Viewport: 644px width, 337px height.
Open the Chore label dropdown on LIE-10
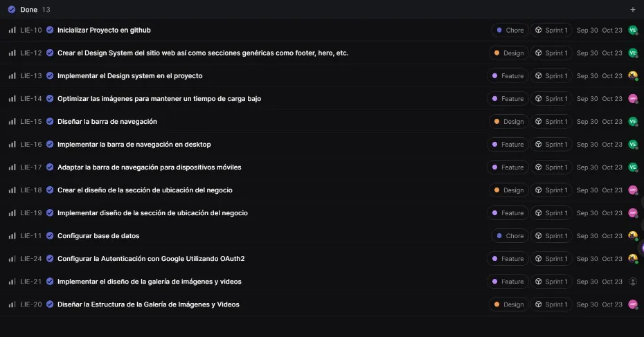click(x=510, y=30)
